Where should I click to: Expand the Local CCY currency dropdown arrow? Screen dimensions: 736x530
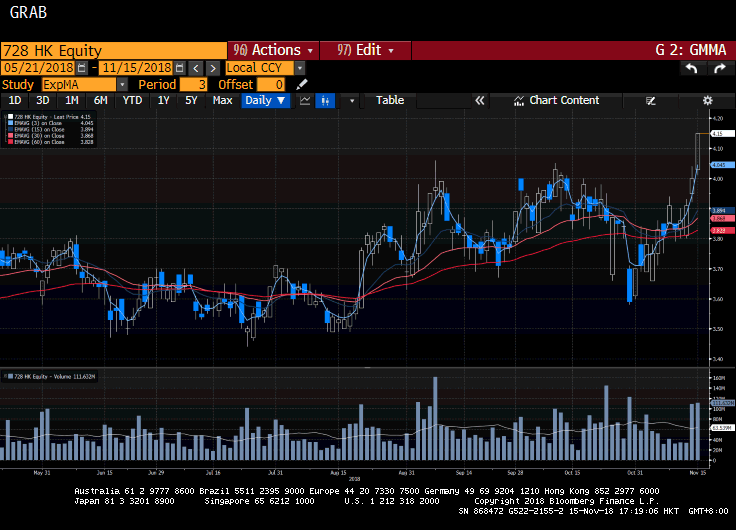click(x=299, y=68)
